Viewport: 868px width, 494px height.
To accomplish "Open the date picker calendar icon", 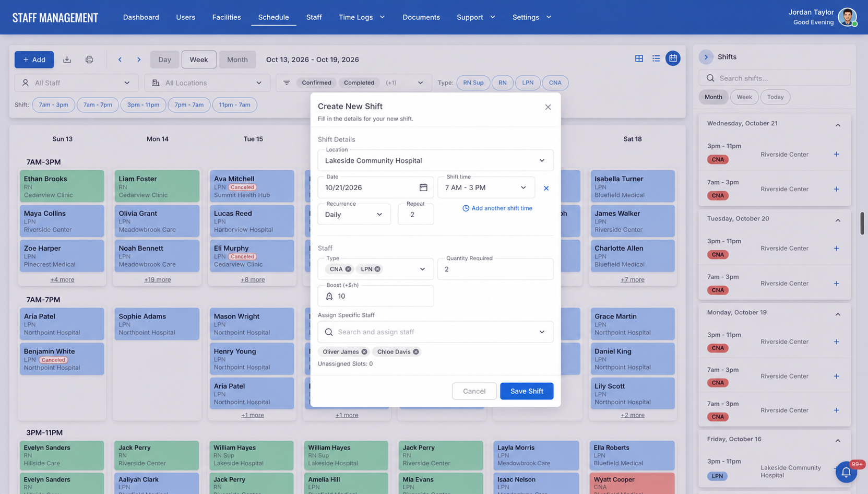I will click(423, 187).
